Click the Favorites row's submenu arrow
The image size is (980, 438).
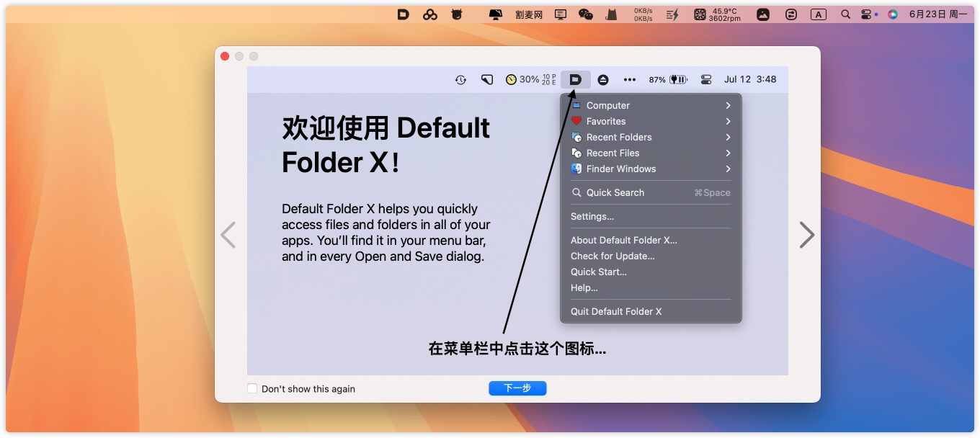[x=729, y=121]
